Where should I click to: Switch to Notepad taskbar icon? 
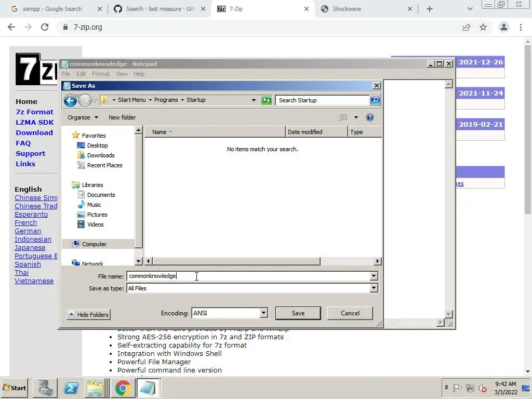148,388
